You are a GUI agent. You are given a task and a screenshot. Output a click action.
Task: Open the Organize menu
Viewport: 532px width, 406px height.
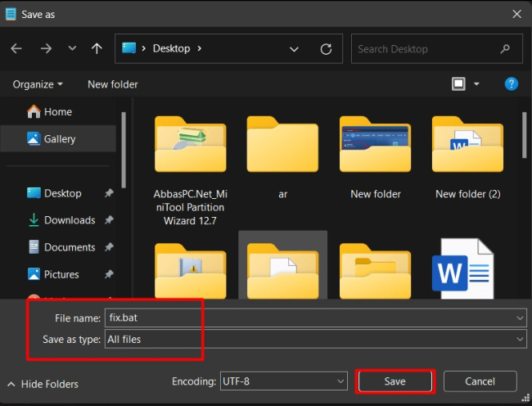coord(38,84)
